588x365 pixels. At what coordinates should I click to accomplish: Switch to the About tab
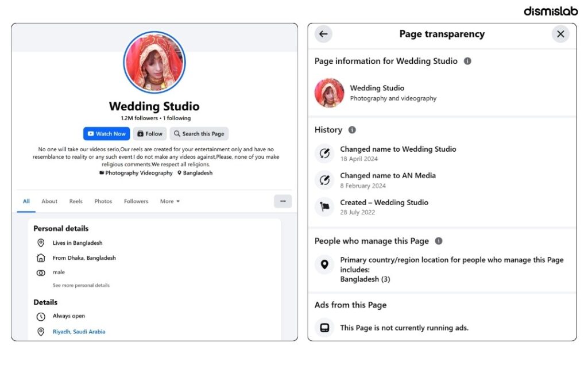click(49, 201)
